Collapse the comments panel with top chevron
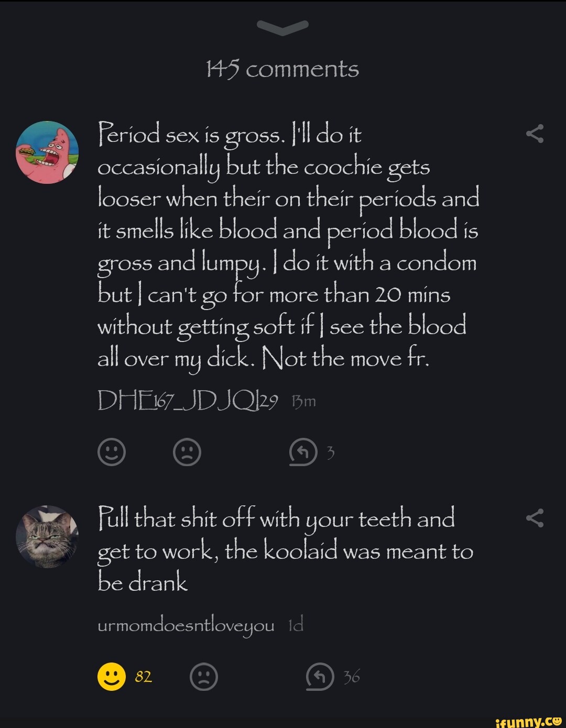The width and height of the screenshot is (566, 728). point(284,28)
